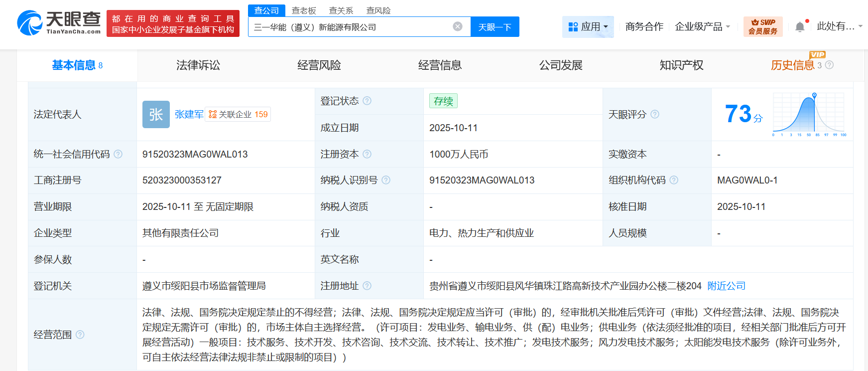Click the TianYanCha logo
The width and height of the screenshot is (868, 371).
(x=59, y=23)
